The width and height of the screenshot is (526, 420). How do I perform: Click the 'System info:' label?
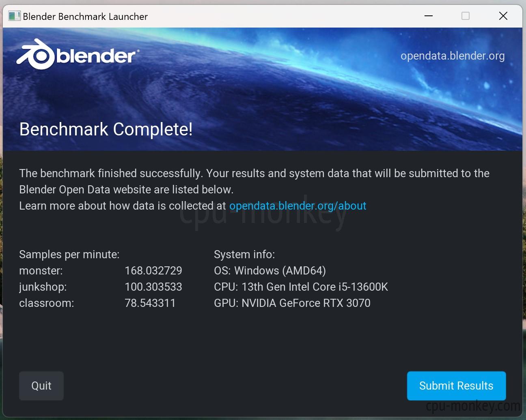click(244, 255)
